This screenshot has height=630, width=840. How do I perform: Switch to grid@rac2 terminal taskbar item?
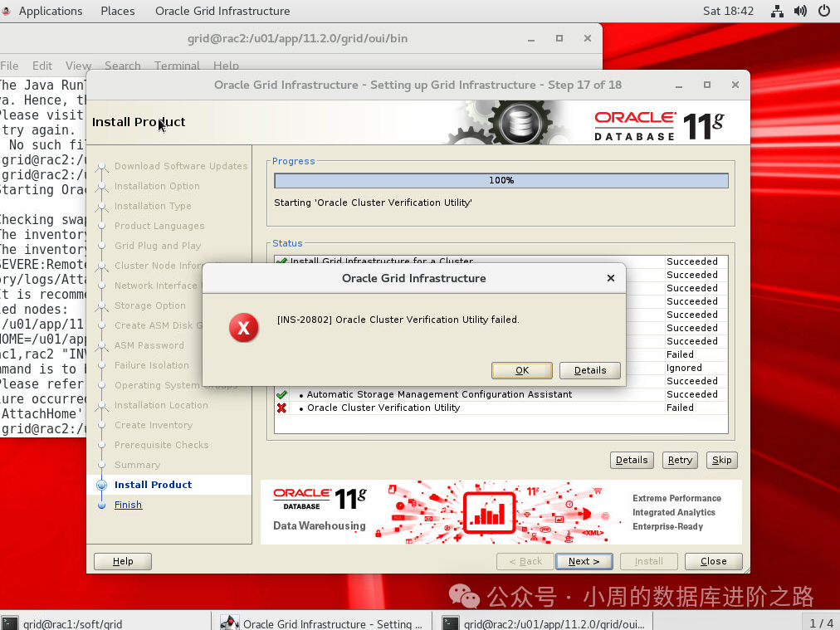544,623
